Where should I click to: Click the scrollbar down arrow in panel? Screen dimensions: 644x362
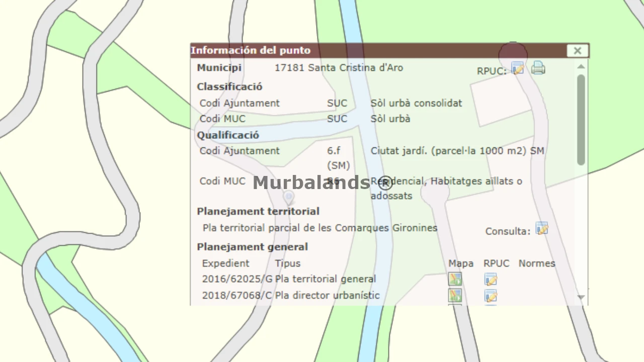click(581, 297)
